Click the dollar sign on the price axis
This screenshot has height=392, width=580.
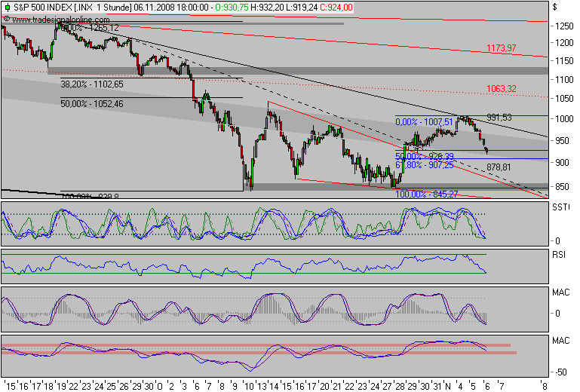point(554,7)
